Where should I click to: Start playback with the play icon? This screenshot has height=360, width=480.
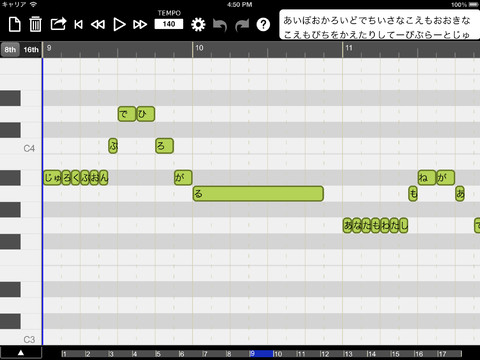(119, 25)
